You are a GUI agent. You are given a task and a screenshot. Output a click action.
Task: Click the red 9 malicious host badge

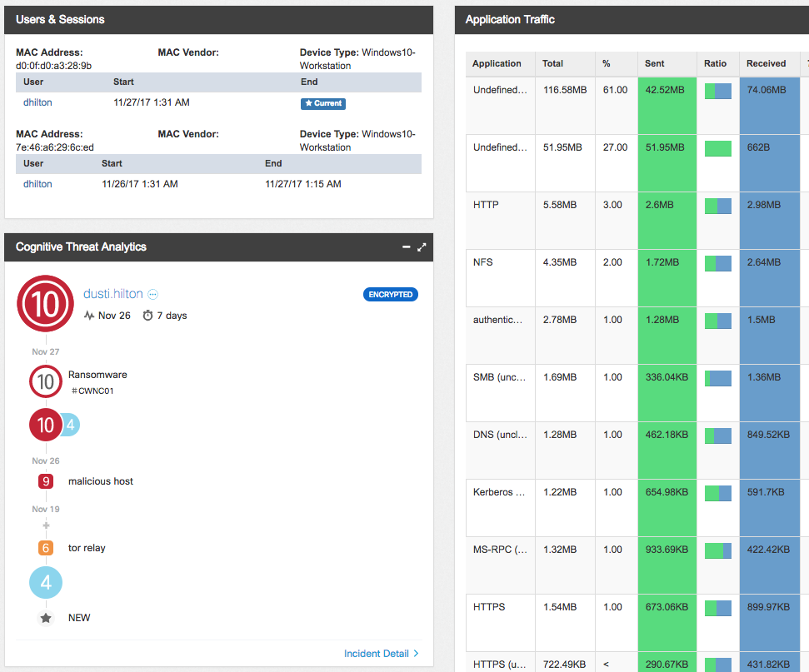(x=46, y=481)
